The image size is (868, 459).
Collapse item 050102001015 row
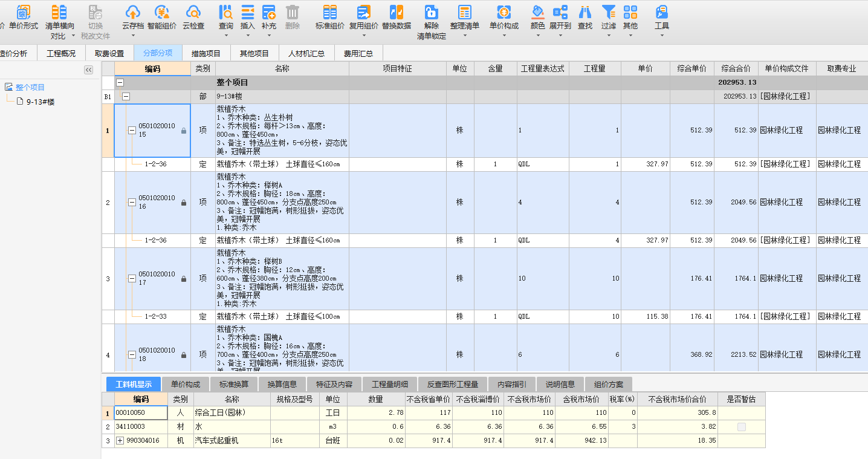pyautogui.click(x=132, y=130)
